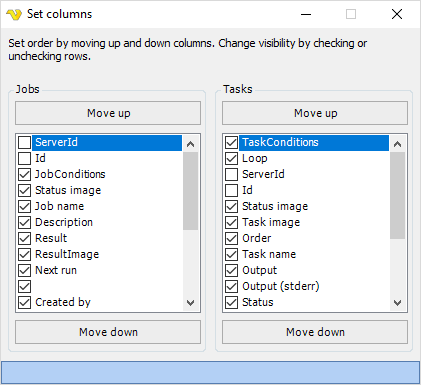The height and width of the screenshot is (385, 421).
Task: Click Move up button in Tasks group
Action: tap(315, 113)
